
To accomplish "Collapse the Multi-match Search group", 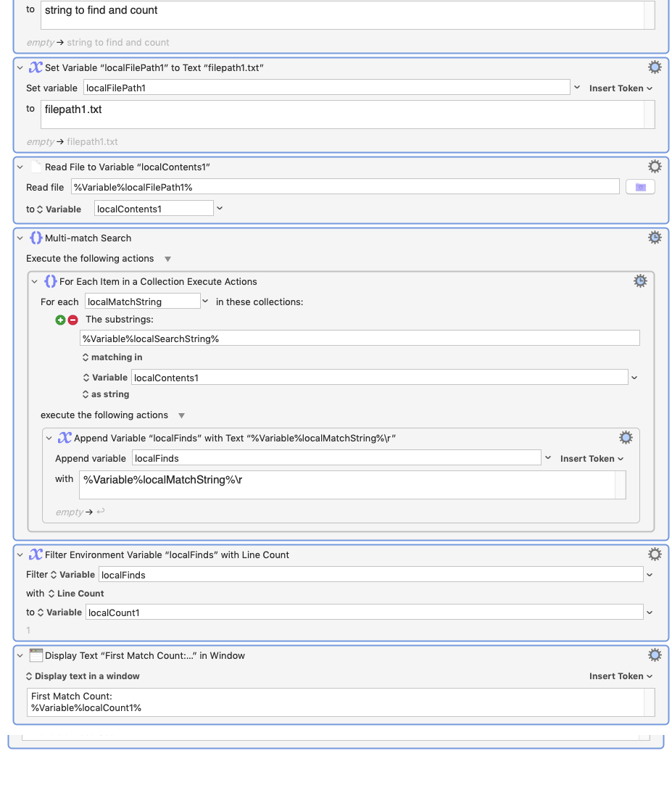I will click(20, 238).
